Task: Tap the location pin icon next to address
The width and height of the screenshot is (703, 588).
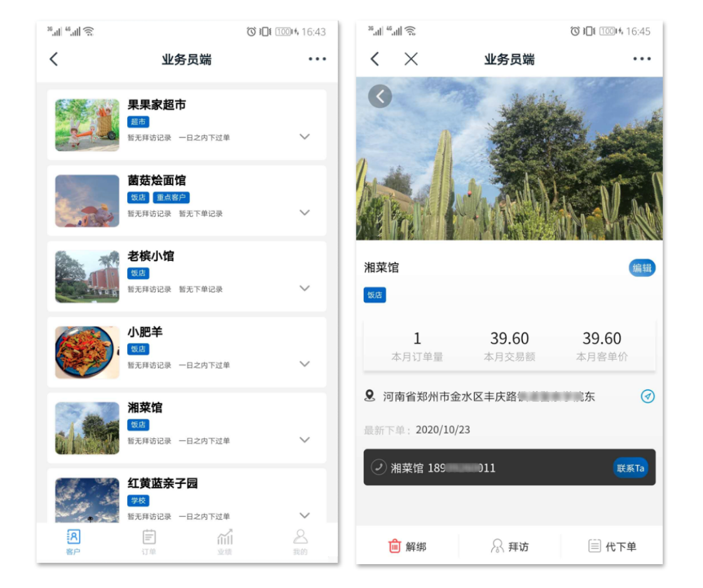Action: click(x=370, y=396)
